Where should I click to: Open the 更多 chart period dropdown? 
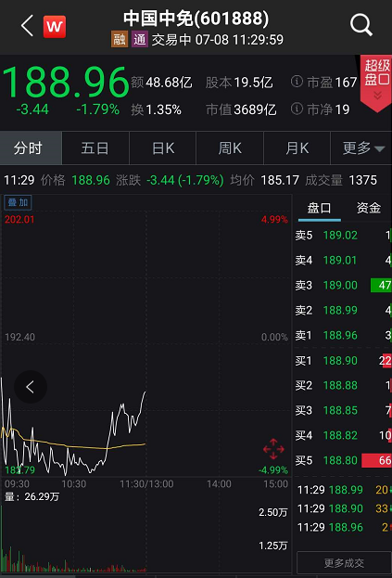coord(363,148)
